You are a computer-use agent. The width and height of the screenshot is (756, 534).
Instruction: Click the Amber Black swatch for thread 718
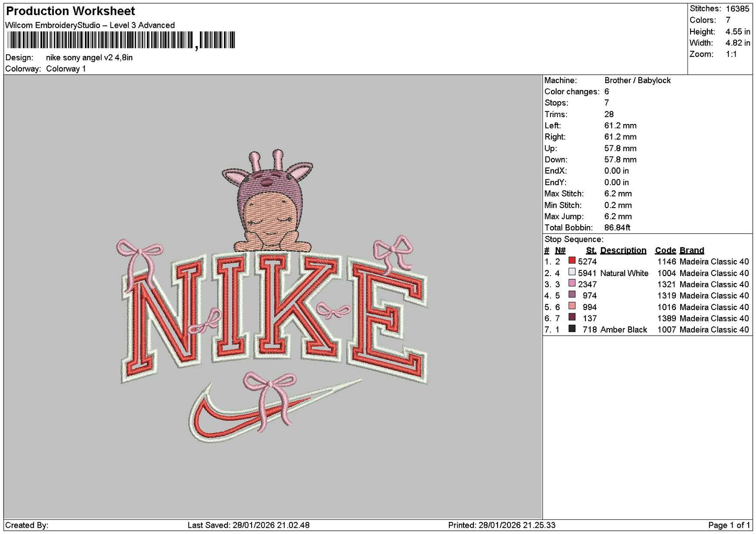click(572, 329)
